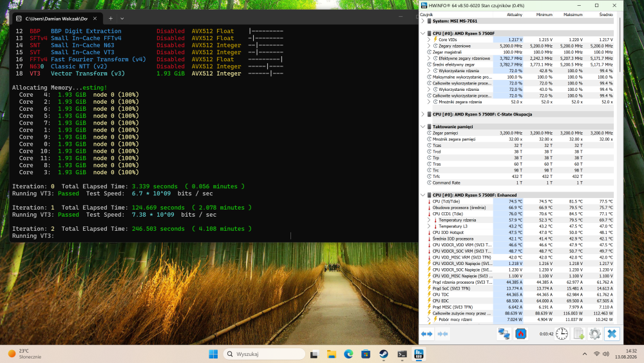This screenshot has width=644, height=363.
Task: Collapse HWiNFO columns with the inward arrows button
Action: tap(443, 334)
